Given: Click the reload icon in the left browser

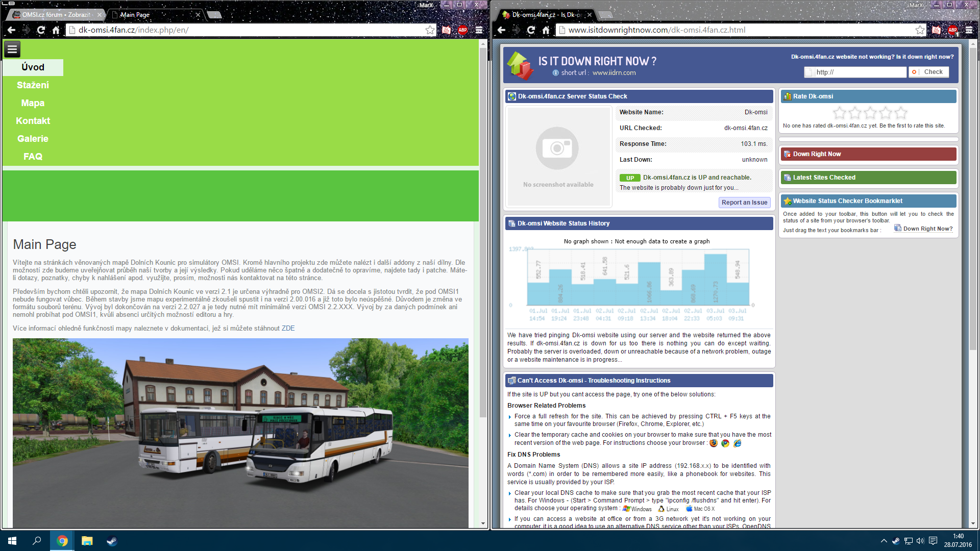Looking at the screenshot, I should (41, 30).
